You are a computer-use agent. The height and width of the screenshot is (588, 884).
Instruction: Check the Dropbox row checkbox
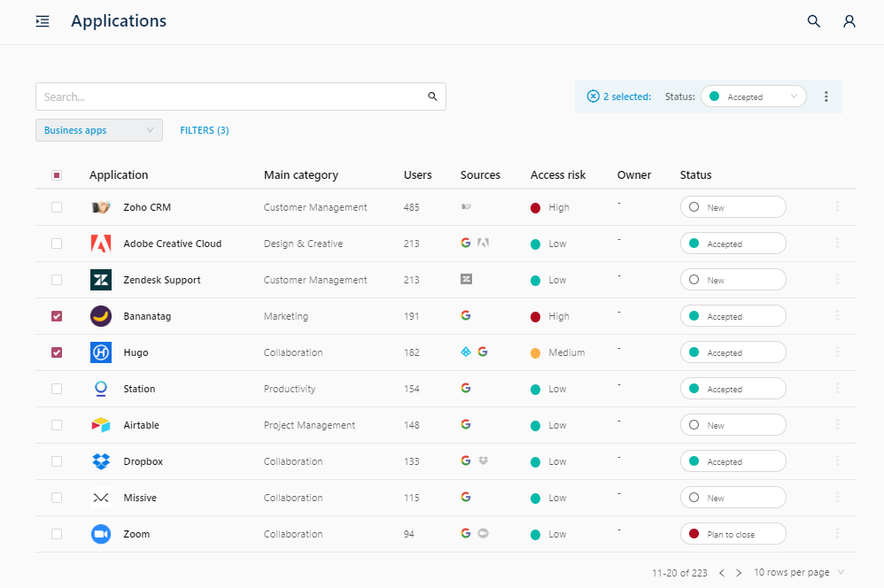57,461
